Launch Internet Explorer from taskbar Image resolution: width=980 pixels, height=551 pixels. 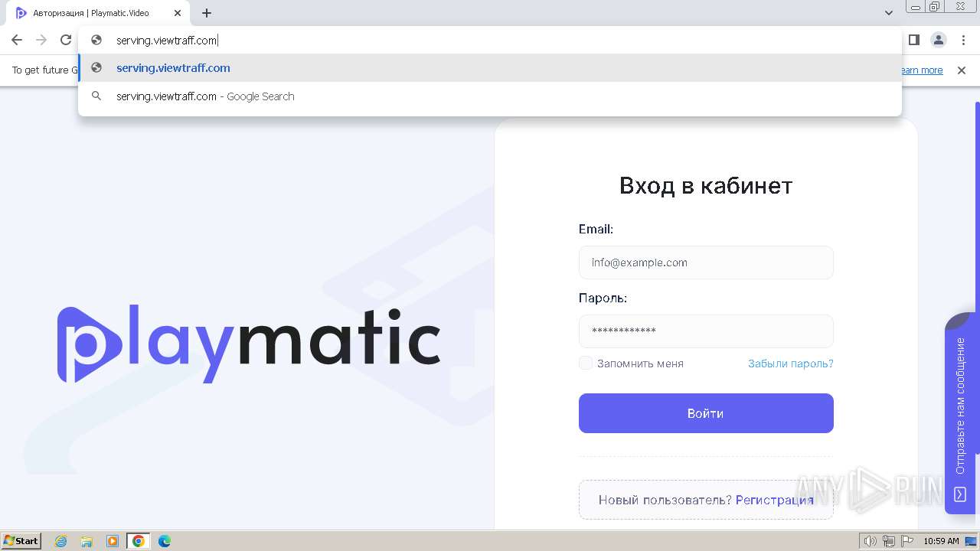click(x=61, y=541)
